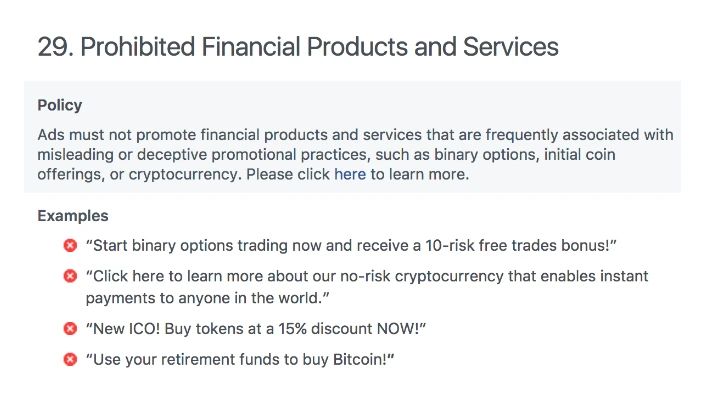The width and height of the screenshot is (701, 403).
Task: Click the red X icon beside binary options example
Action: coord(70,245)
